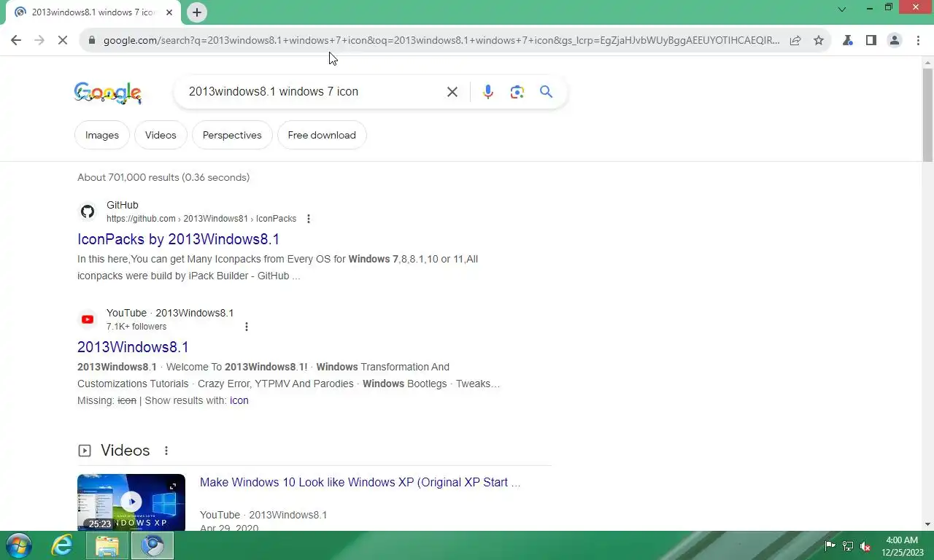
Task: Start a search by voice
Action: (x=488, y=92)
